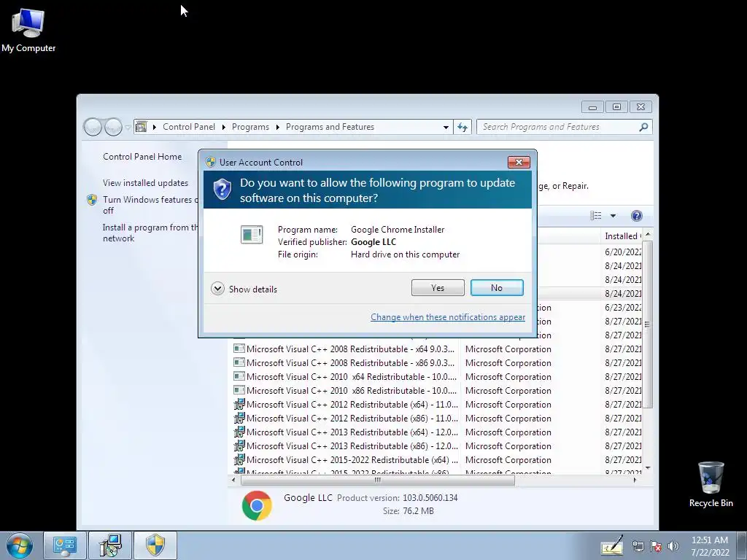Show the clock and date
Image resolution: width=747 pixels, height=560 pixels.
click(710, 546)
